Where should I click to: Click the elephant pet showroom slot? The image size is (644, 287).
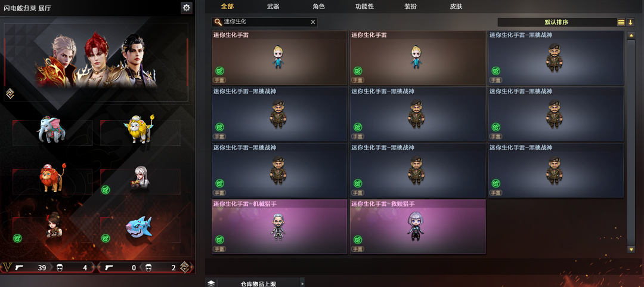tap(52, 131)
